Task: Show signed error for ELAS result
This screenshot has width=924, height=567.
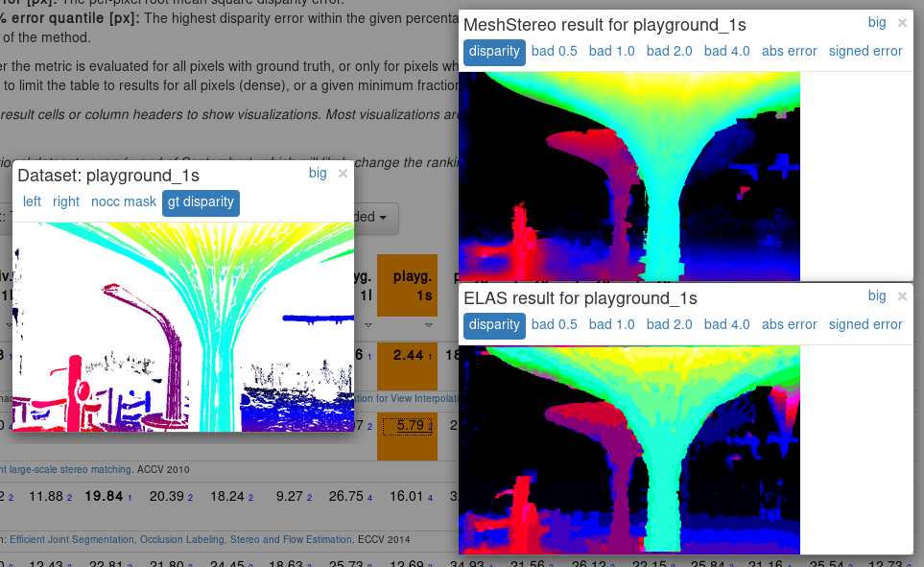Action: pyautogui.click(x=865, y=325)
